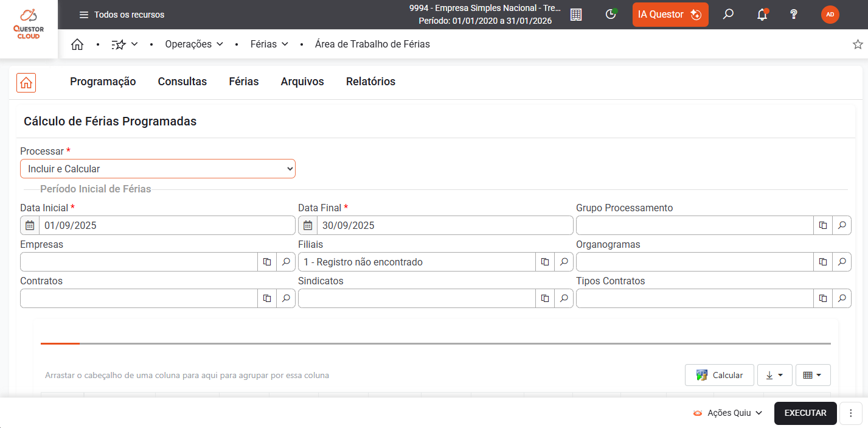
Task: Click the IA Questor button
Action: (x=670, y=15)
